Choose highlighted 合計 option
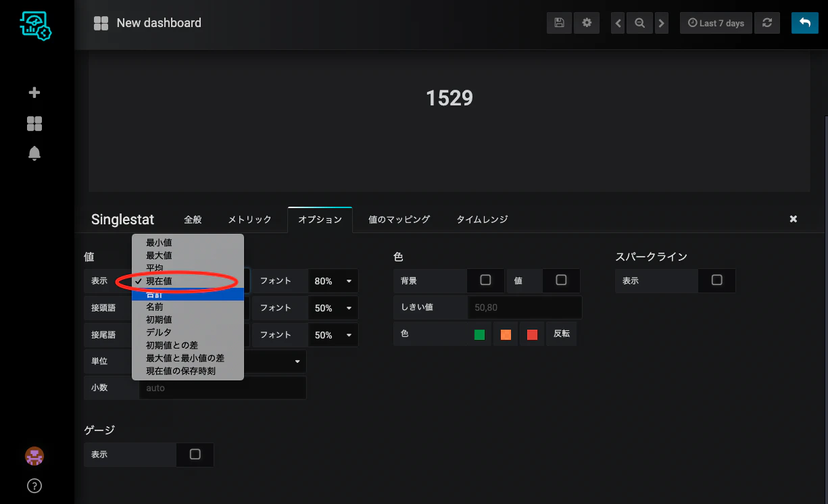The height and width of the screenshot is (504, 828). (x=188, y=294)
